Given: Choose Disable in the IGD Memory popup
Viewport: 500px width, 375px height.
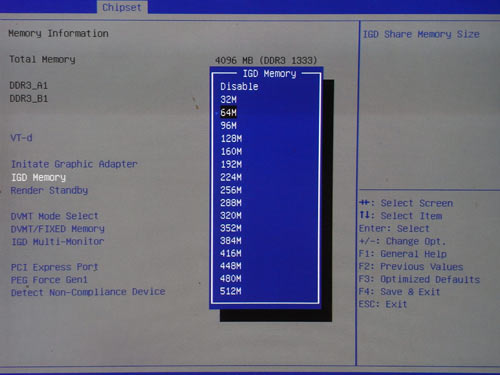Looking at the screenshot, I should (239, 87).
